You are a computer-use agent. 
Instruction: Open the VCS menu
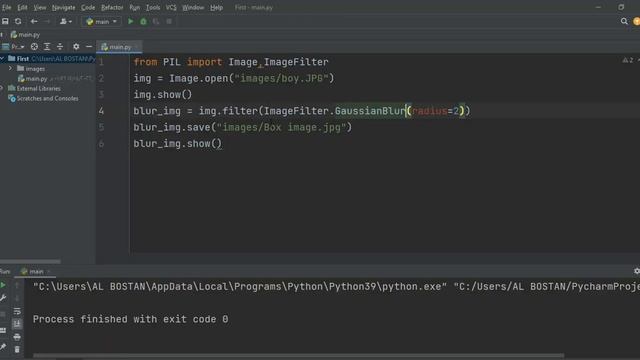(171, 7)
